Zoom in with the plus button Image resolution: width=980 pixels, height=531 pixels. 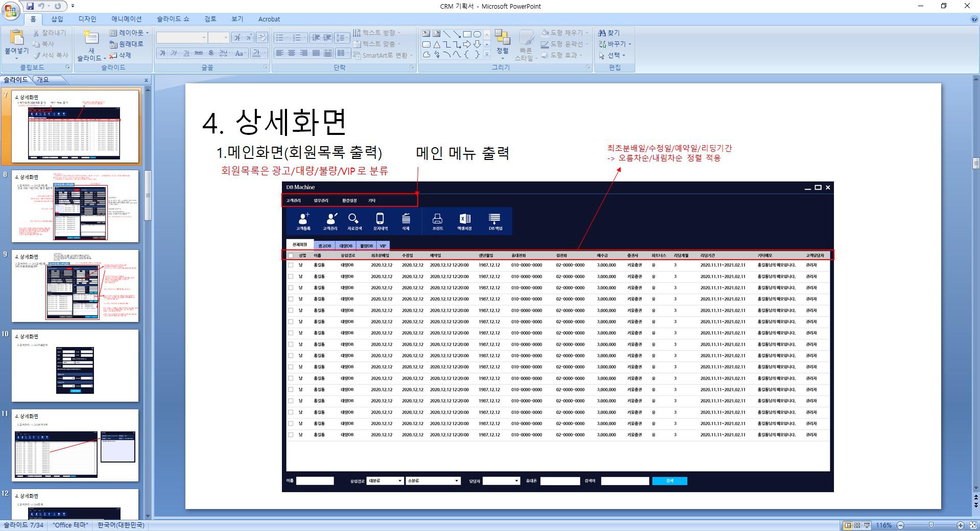tap(960, 525)
